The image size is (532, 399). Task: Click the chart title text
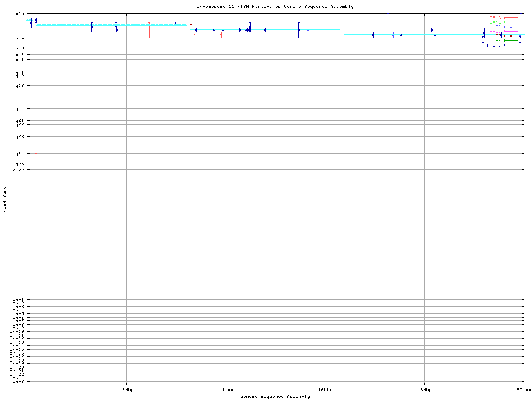tap(275, 7)
